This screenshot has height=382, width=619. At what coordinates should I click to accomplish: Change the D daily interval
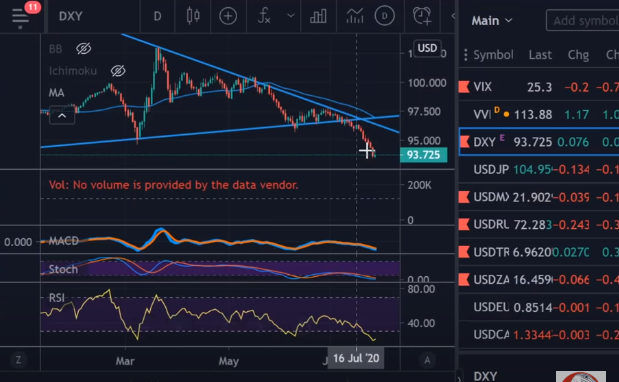click(x=157, y=16)
